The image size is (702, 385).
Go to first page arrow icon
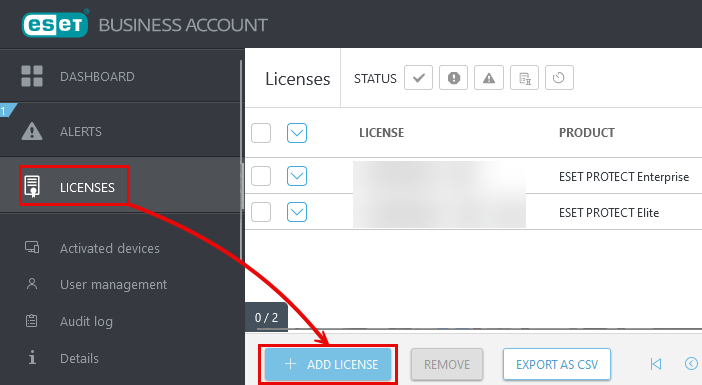click(x=655, y=364)
